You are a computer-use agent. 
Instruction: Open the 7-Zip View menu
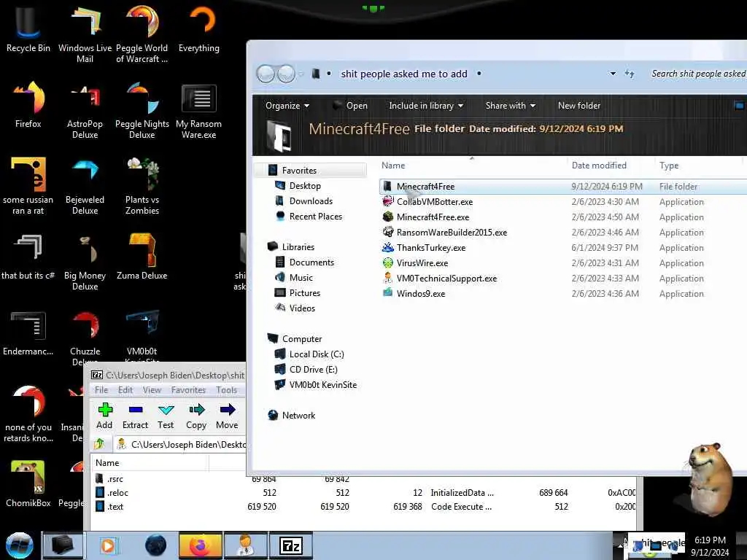[x=152, y=390]
